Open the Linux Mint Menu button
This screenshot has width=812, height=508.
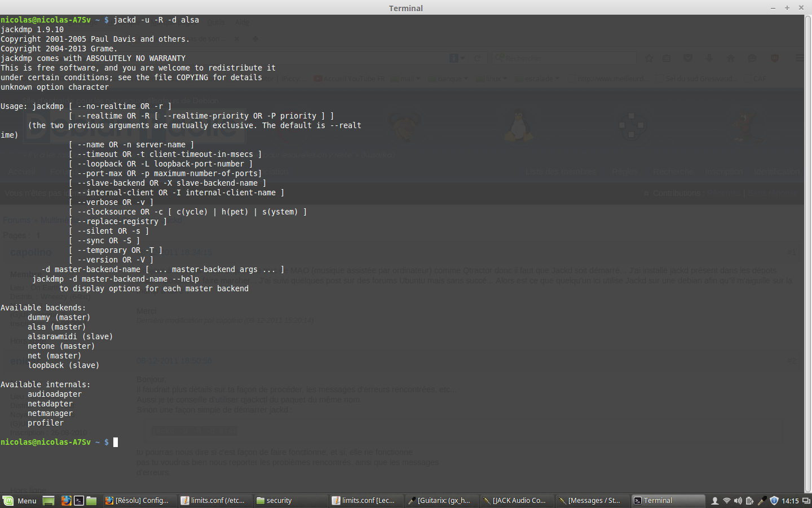point(20,501)
